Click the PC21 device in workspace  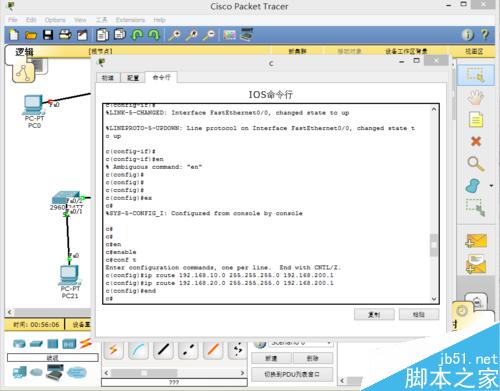coord(69,282)
